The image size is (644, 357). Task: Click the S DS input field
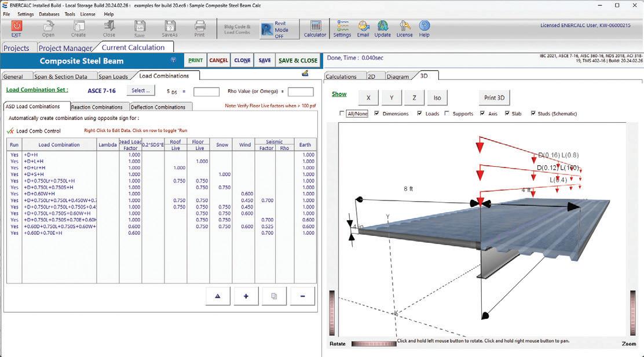pos(206,92)
